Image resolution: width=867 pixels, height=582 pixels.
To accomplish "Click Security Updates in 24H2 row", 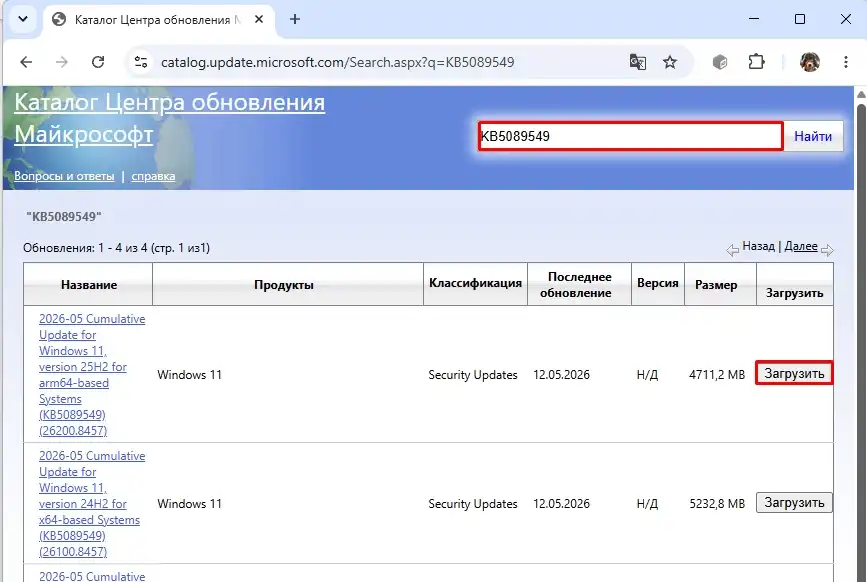I will pos(473,504).
